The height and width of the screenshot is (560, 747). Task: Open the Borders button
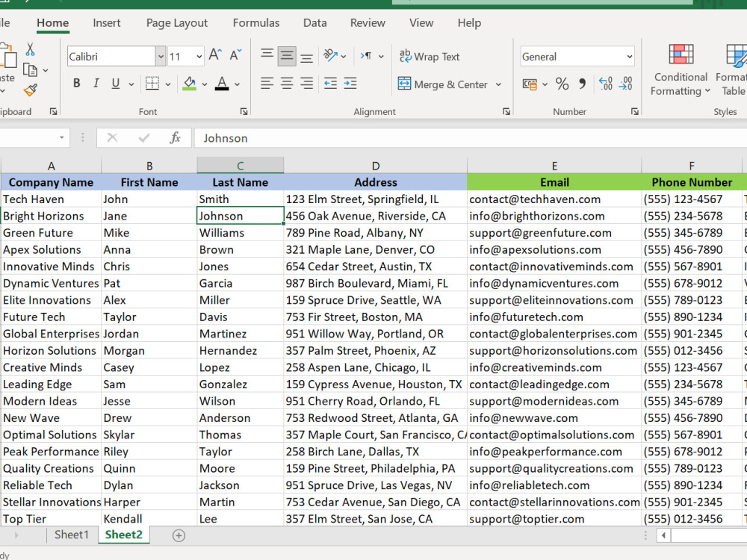[x=152, y=84]
